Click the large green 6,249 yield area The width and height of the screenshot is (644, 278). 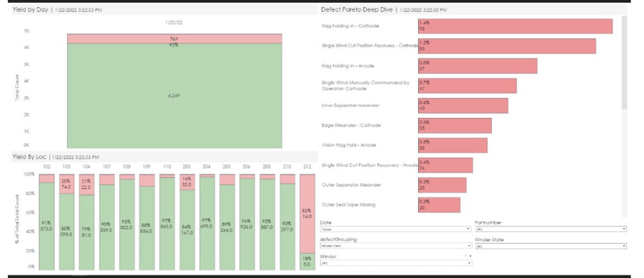[x=175, y=95]
